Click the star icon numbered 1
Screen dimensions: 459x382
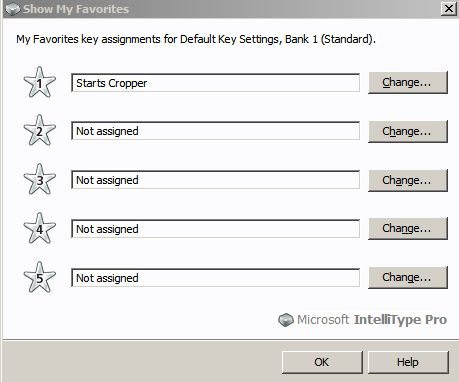pos(40,82)
